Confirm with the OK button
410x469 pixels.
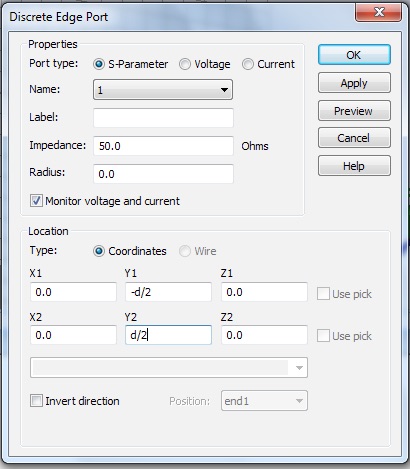coord(354,55)
